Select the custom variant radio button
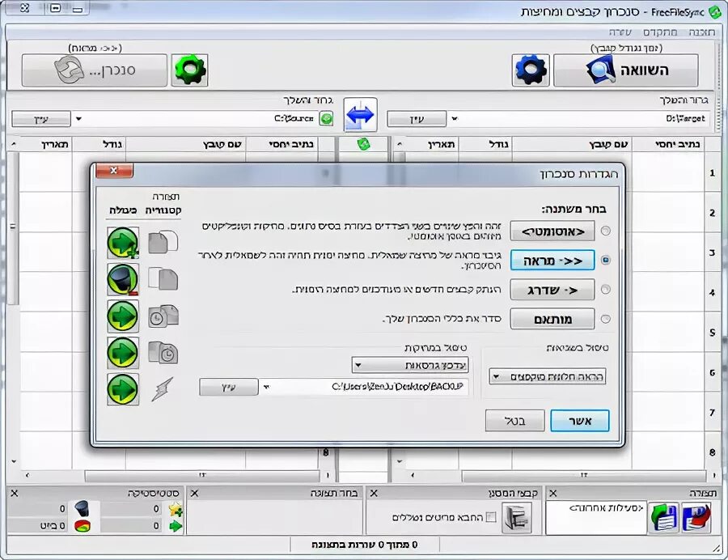The image size is (728, 560). click(x=605, y=319)
